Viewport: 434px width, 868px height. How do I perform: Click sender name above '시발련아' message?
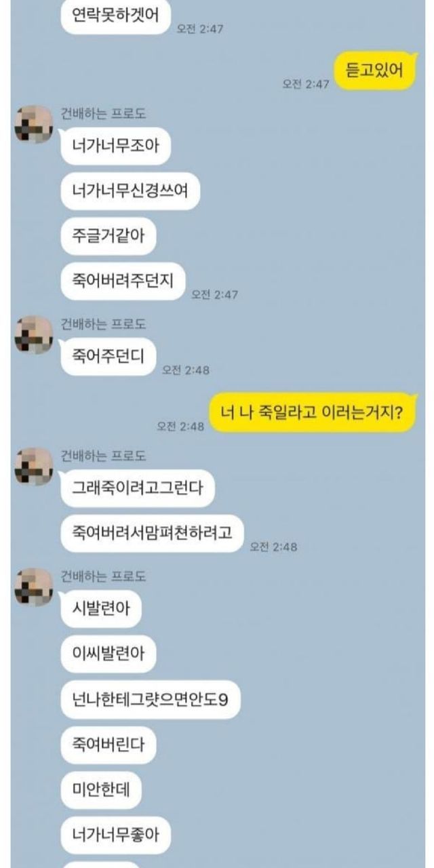103,576
